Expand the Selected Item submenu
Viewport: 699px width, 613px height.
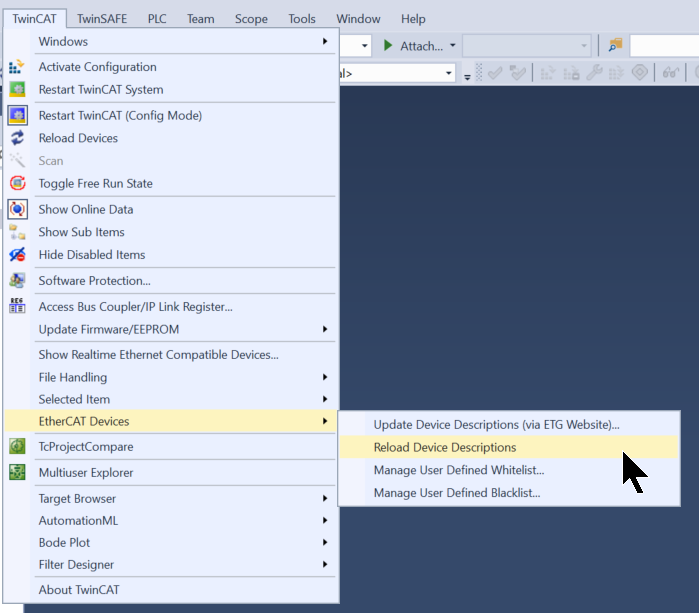pos(325,399)
